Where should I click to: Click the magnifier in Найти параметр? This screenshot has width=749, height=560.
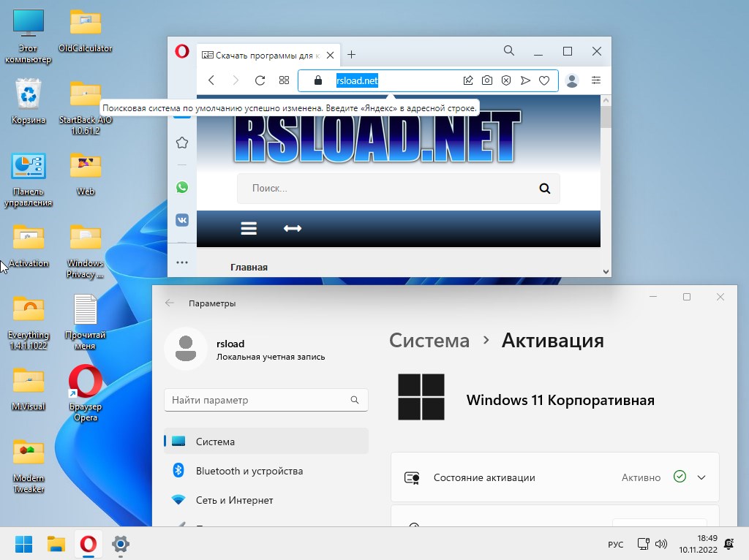355,400
